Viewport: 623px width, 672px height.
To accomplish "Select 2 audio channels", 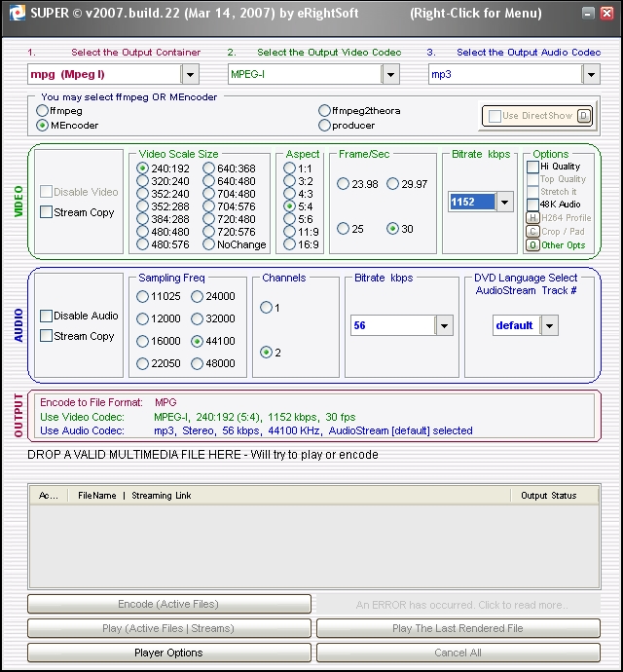I will [266, 353].
